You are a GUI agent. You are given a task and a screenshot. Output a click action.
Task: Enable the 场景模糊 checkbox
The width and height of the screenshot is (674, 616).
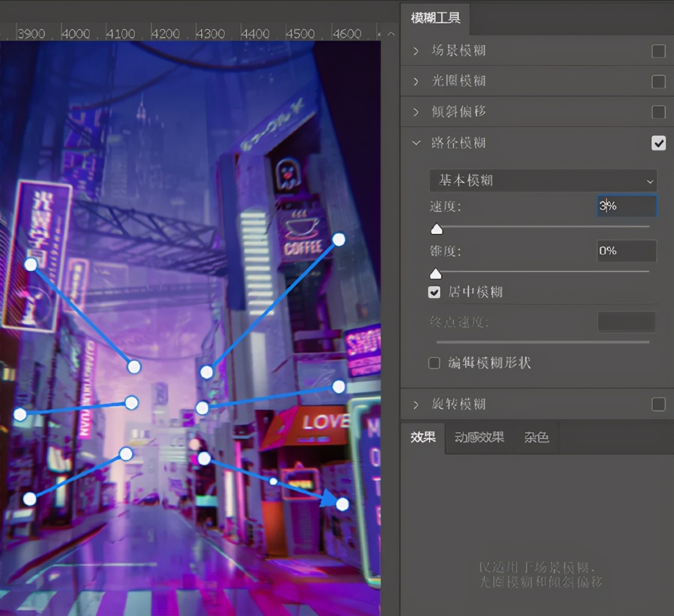658,51
